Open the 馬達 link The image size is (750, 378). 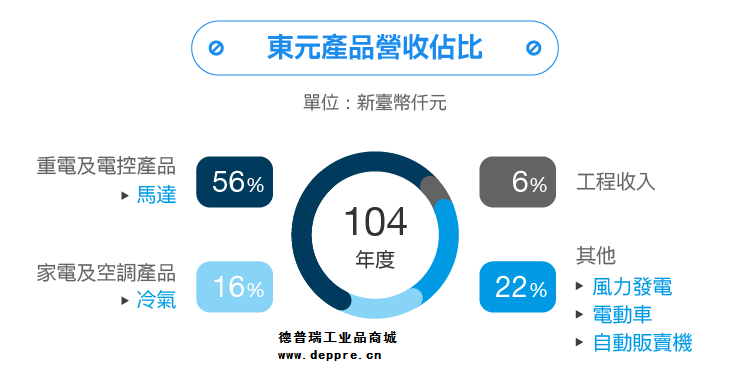coord(157,195)
